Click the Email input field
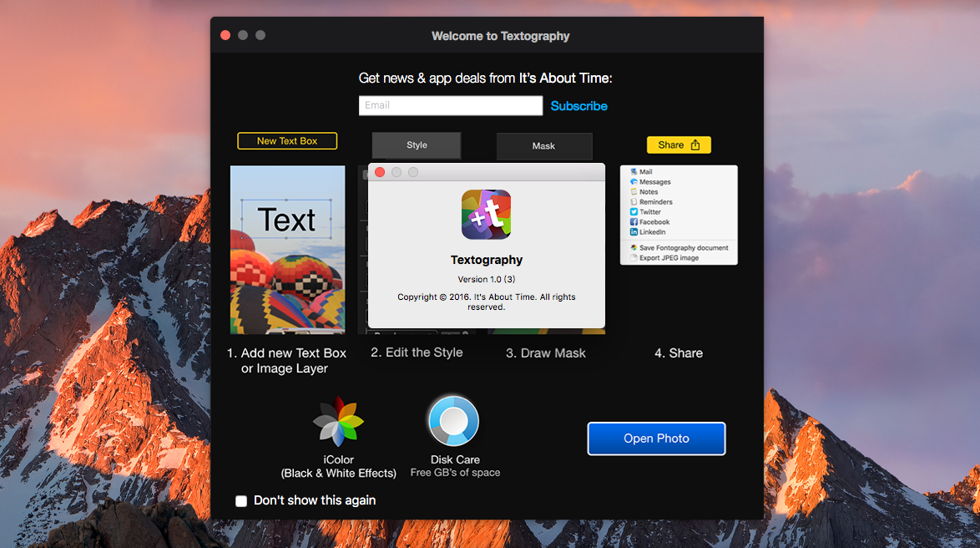 451,106
